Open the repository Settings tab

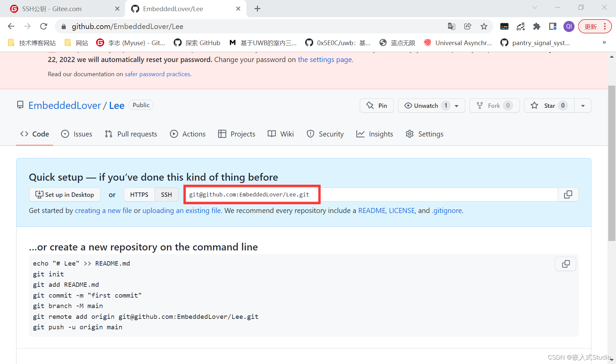click(424, 134)
